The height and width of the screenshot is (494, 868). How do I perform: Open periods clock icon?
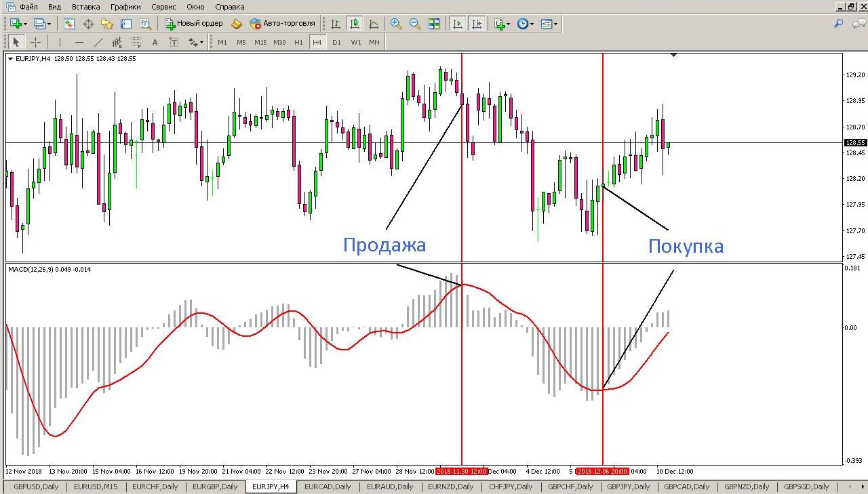point(522,24)
